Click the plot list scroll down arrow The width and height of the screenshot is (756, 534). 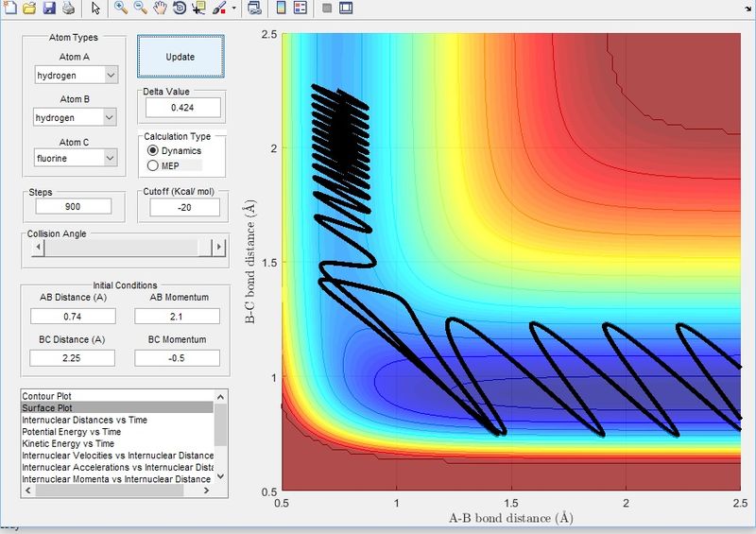(220, 476)
